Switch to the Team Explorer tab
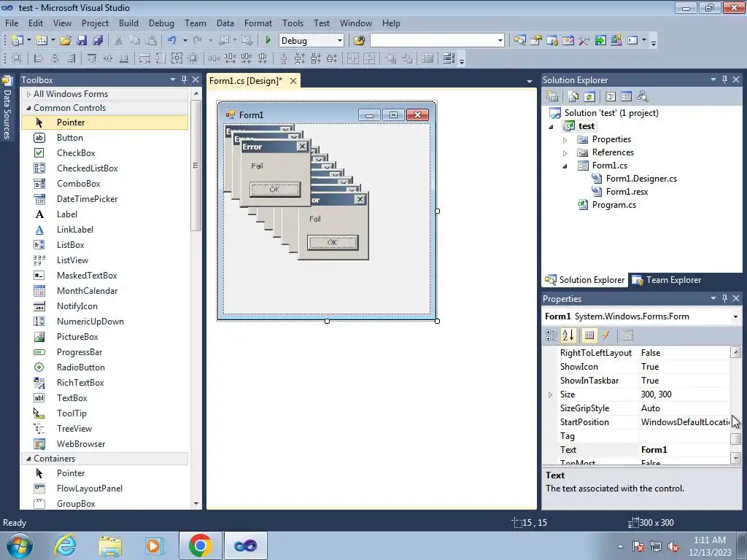 coord(667,280)
